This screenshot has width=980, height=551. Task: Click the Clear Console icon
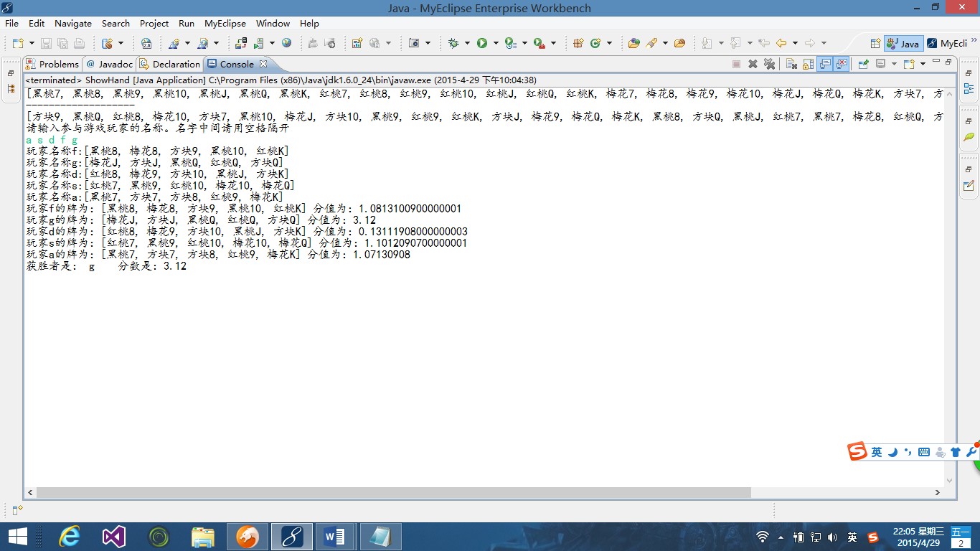point(792,64)
